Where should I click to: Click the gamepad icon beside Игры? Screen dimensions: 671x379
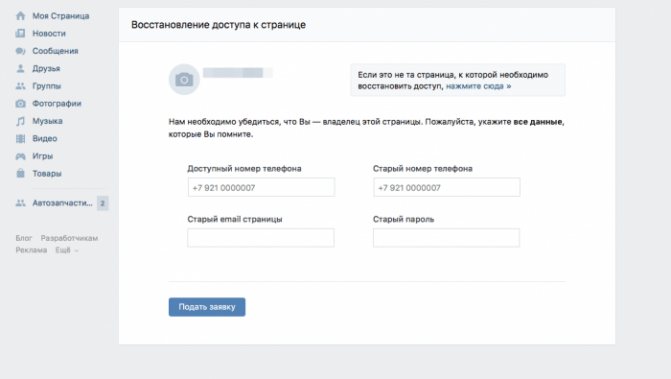coord(20,156)
